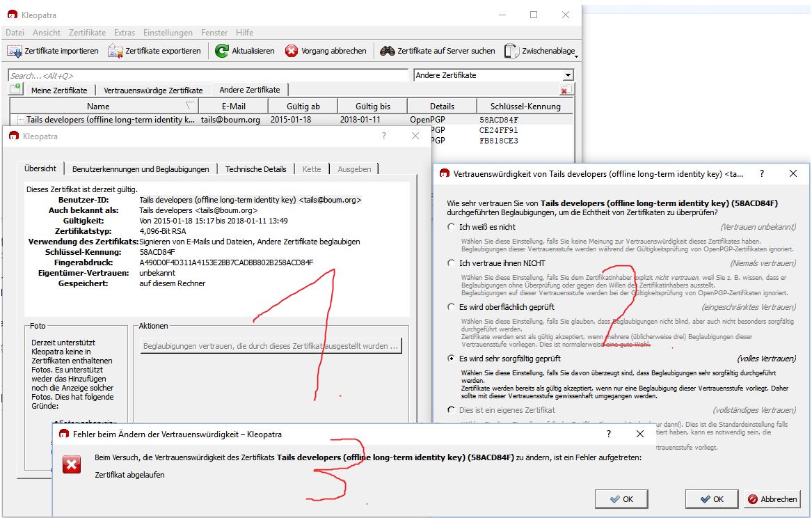Open the Einstellungen menu

coord(168,32)
